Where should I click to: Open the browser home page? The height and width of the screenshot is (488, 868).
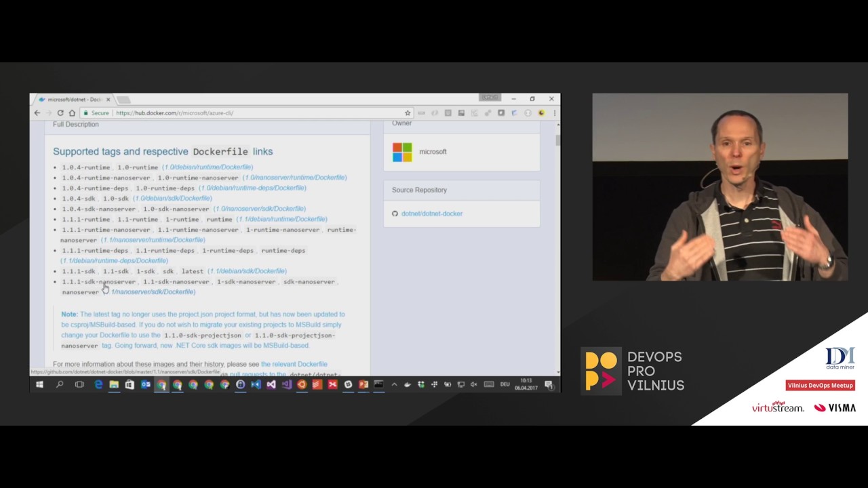click(x=72, y=113)
